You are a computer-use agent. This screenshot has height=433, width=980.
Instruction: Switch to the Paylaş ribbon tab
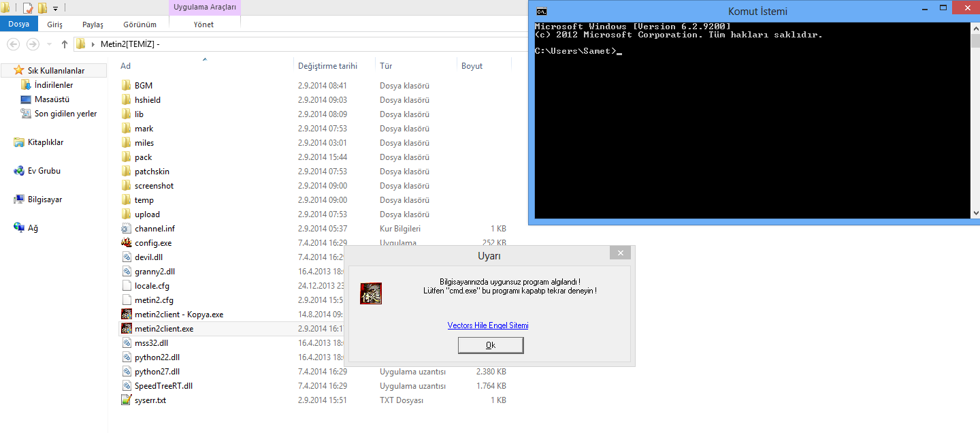pos(93,25)
